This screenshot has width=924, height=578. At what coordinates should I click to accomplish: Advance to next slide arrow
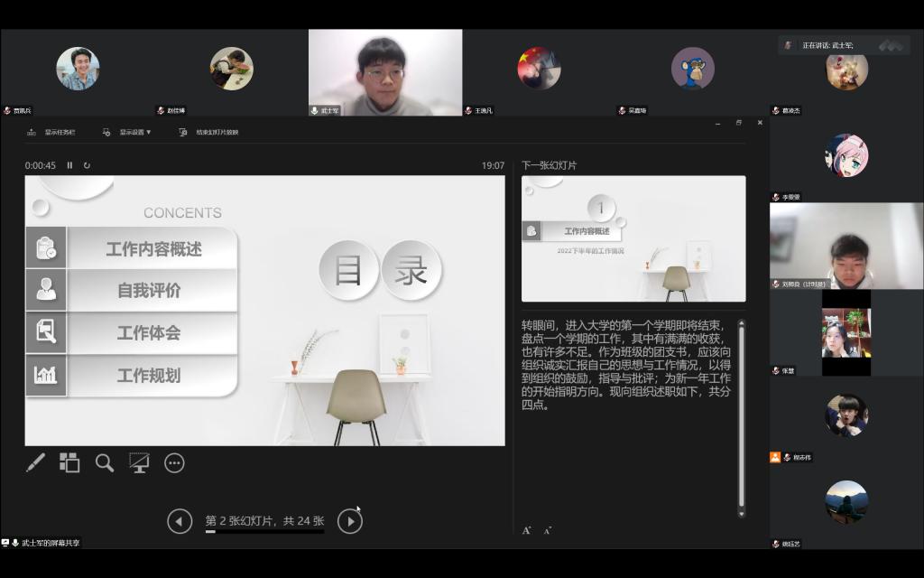pos(349,521)
